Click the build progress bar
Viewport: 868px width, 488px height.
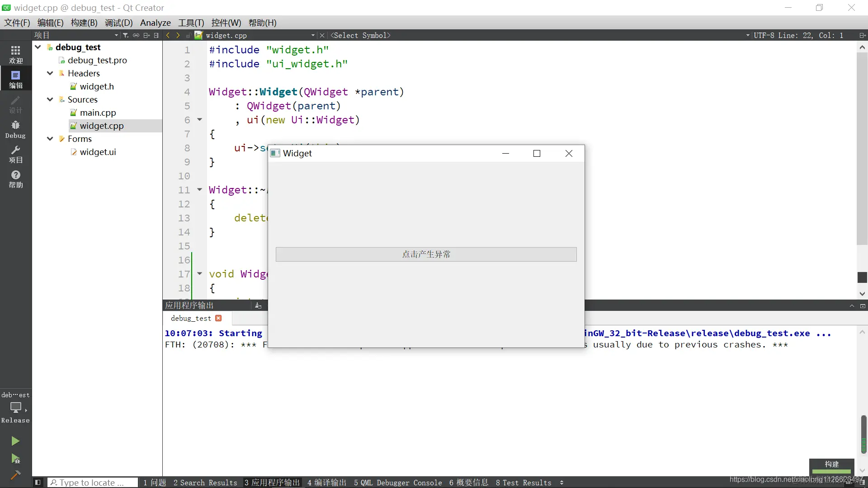(831, 471)
